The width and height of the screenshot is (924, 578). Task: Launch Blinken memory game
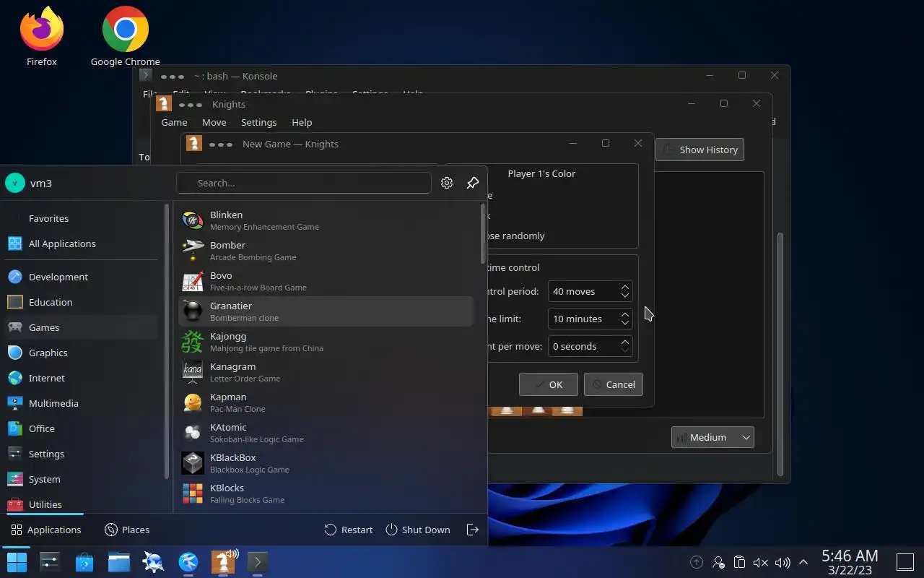pos(326,220)
